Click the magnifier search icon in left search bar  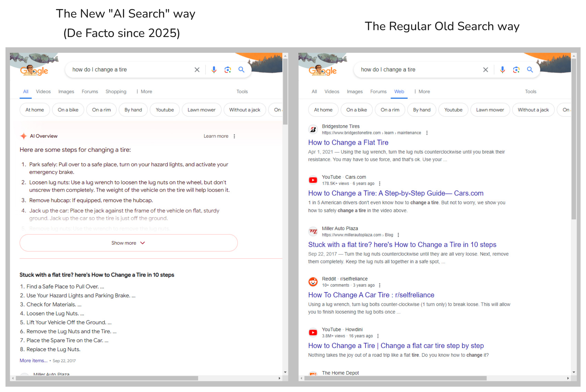click(x=241, y=70)
